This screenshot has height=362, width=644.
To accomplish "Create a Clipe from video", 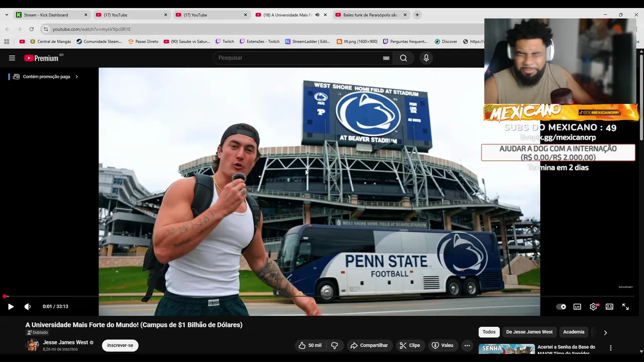I will click(410, 345).
